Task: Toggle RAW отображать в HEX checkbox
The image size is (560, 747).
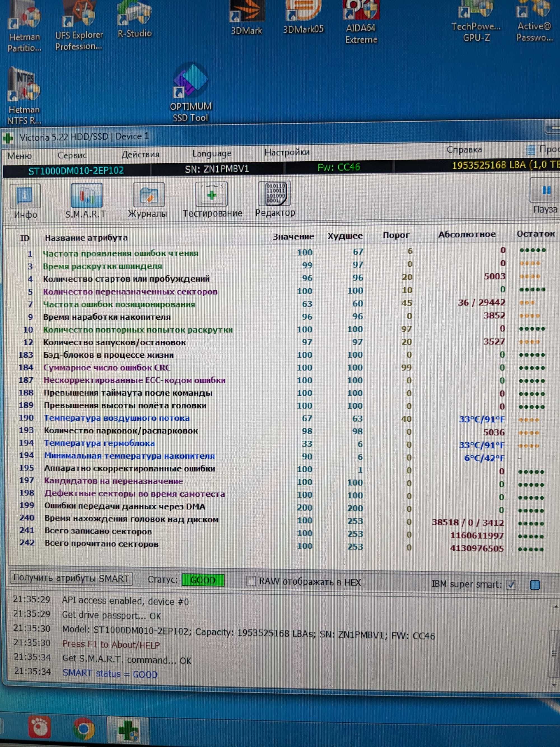Action: pos(251,581)
